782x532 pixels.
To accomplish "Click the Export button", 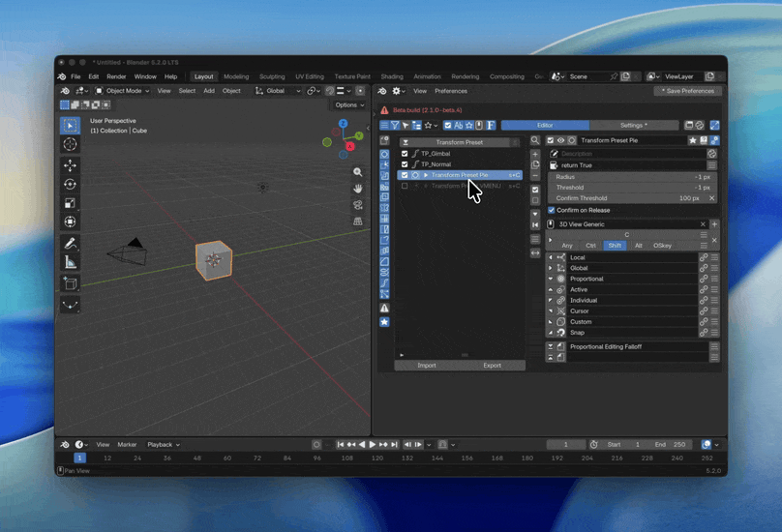I will 493,366.
